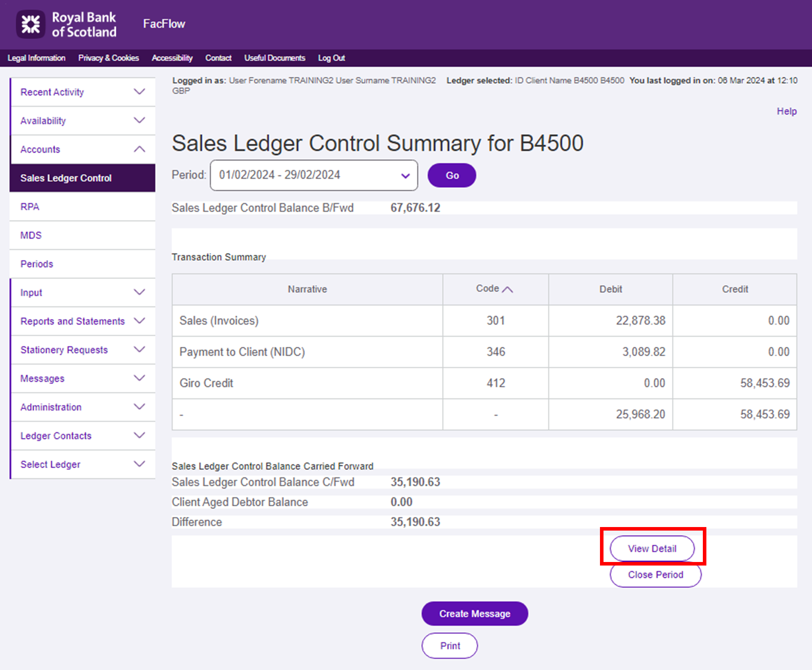
Task: Click the Print button
Action: pyautogui.click(x=449, y=645)
